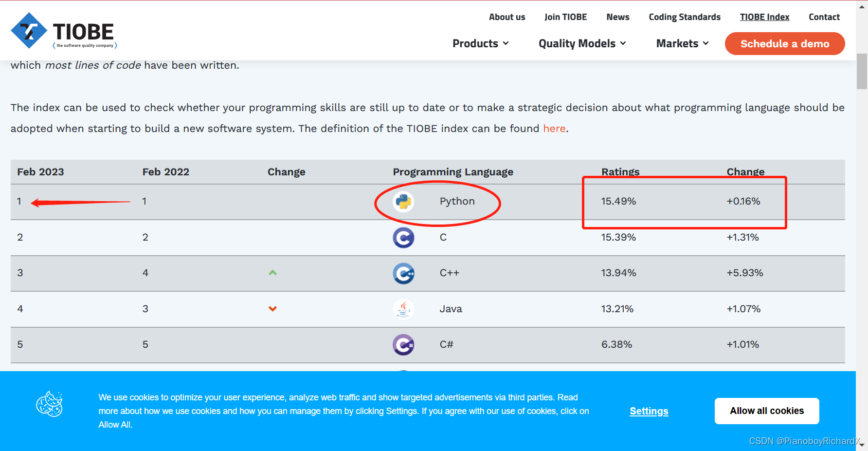Click the 'Programming Language' column header
Viewport: 868px width, 451px height.
click(453, 172)
